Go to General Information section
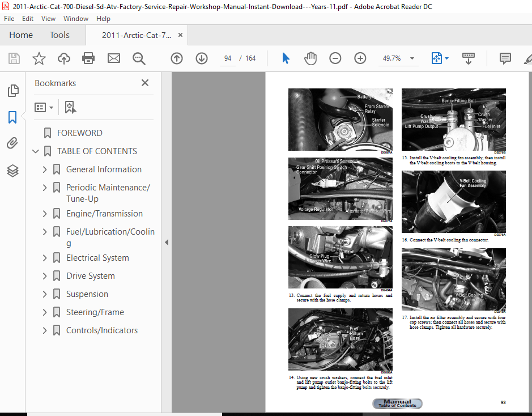The height and width of the screenshot is (416, 532). click(104, 169)
